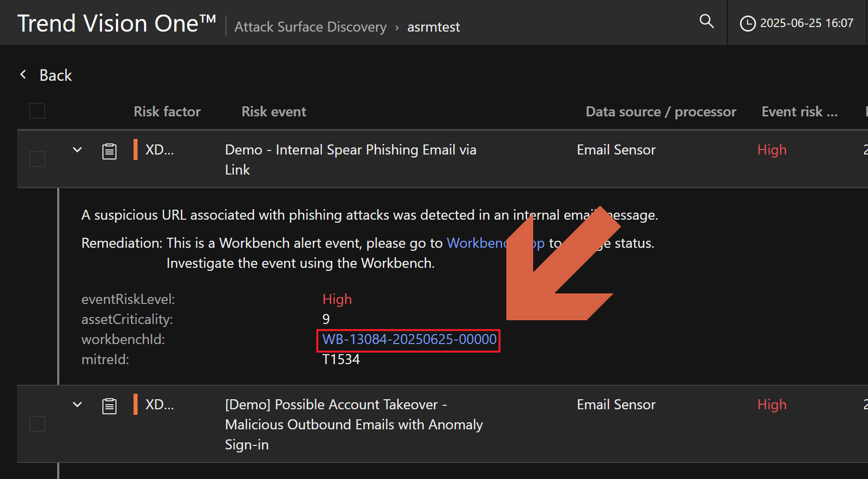This screenshot has height=479, width=868.
Task: Collapse the Possible Account Takeover event row
Action: tap(77, 404)
